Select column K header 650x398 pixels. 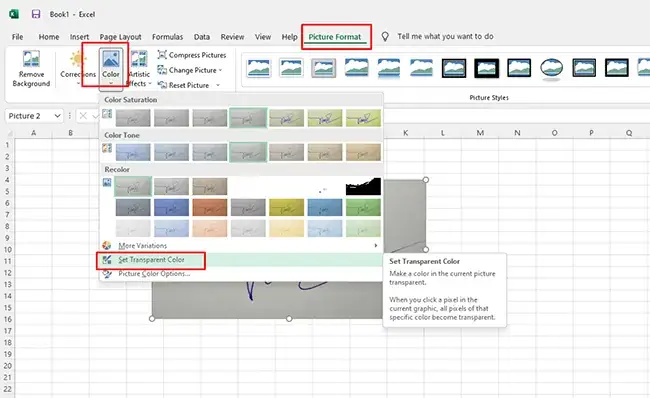[x=405, y=133]
